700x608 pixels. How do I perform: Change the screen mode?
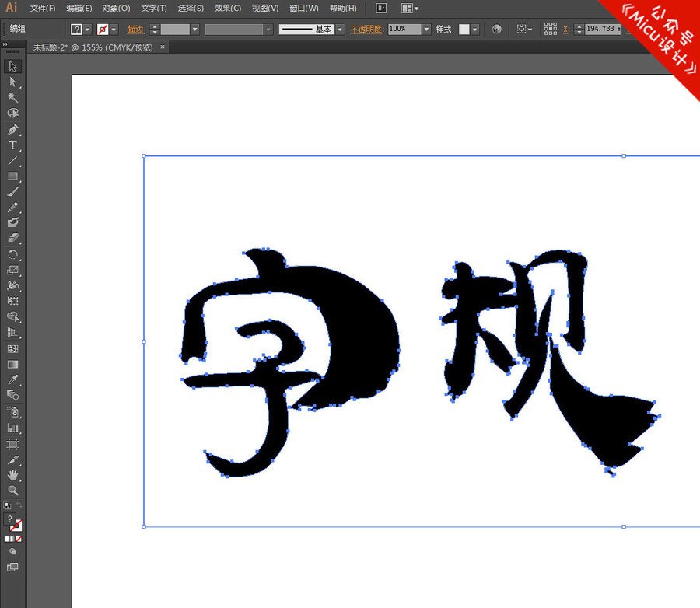coord(12,567)
